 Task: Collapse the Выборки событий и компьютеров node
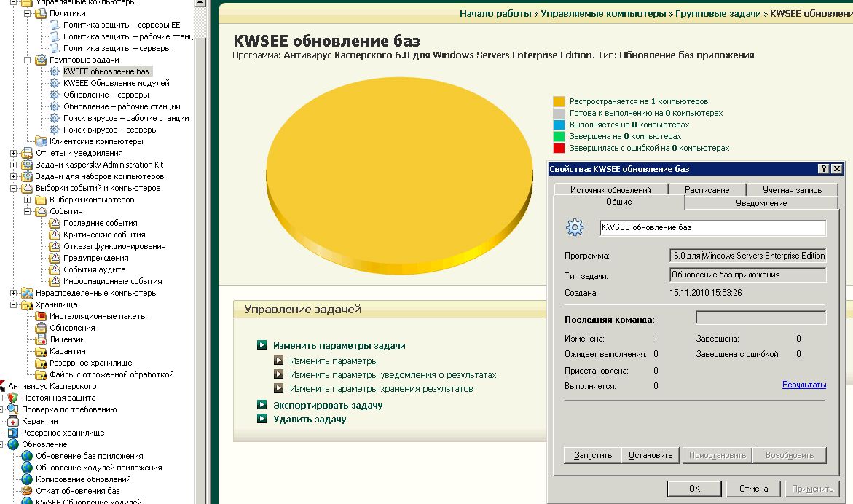pyautogui.click(x=14, y=188)
